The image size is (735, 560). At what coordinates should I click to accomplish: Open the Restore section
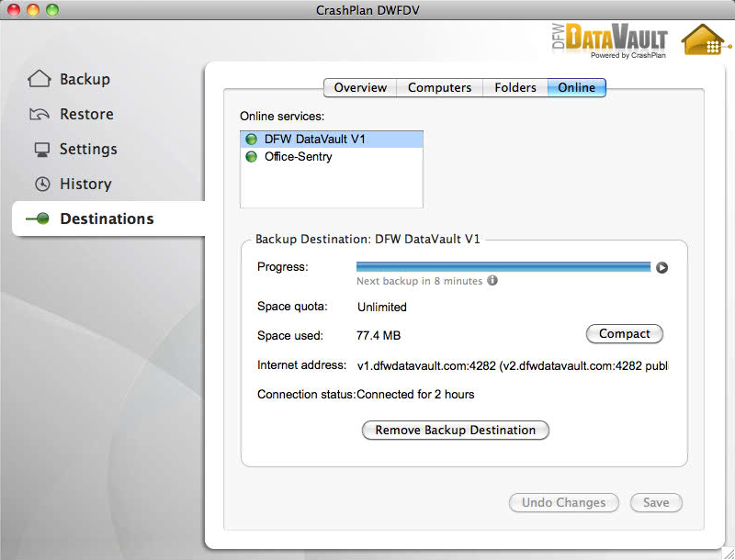86,114
